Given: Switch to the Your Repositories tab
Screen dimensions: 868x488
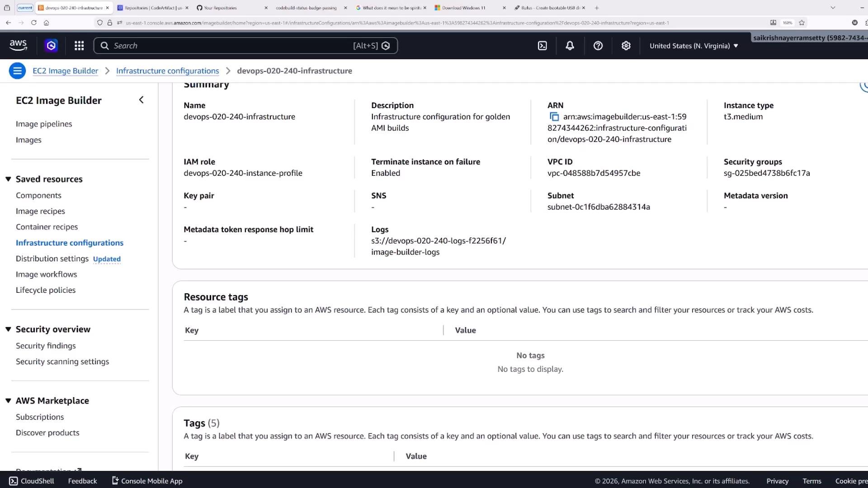Looking at the screenshot, I should (232, 8).
